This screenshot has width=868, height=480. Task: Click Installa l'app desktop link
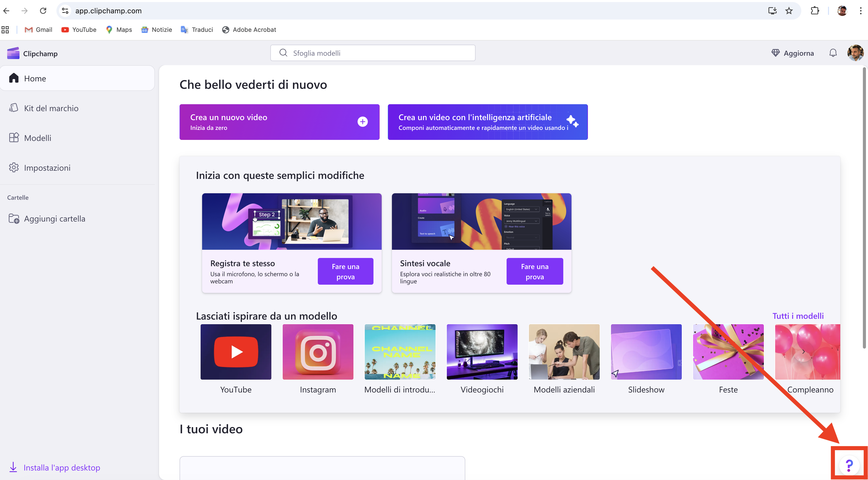tap(55, 467)
